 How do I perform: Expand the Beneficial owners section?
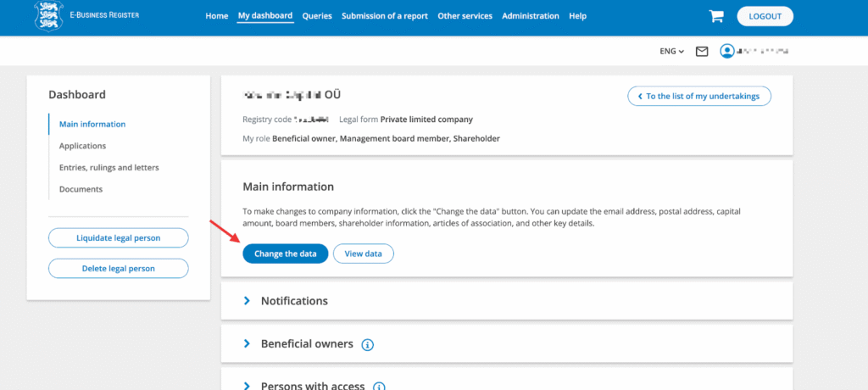coord(306,344)
